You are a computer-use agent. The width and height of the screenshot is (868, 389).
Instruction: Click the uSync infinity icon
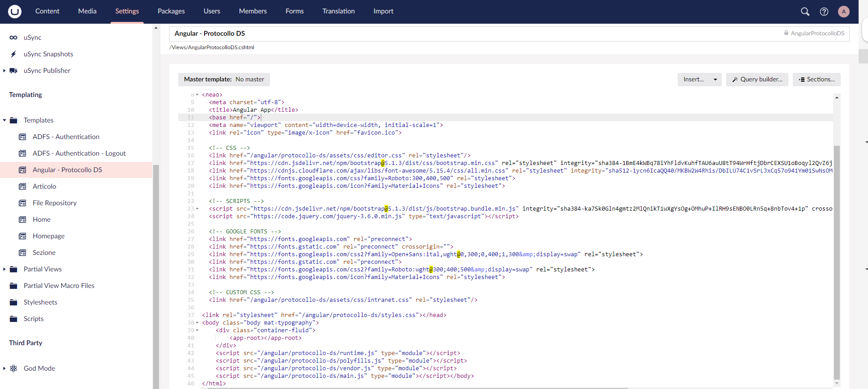point(13,38)
